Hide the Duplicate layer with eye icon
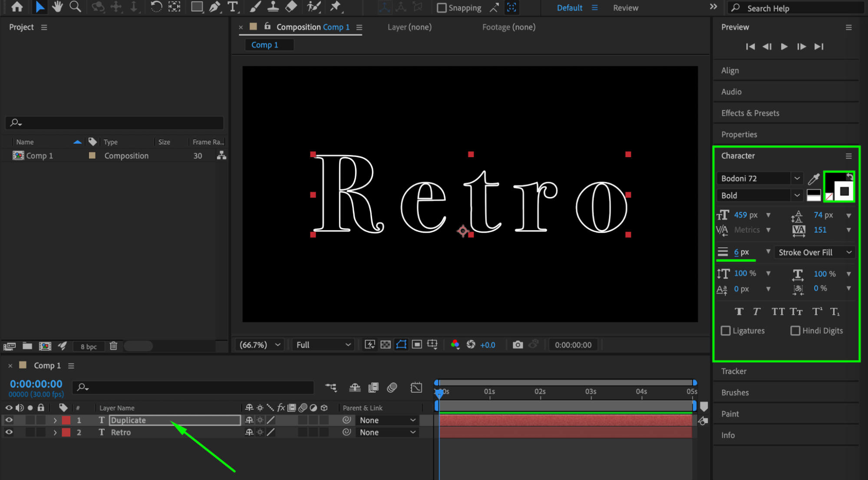This screenshot has width=868, height=480. coord(9,420)
